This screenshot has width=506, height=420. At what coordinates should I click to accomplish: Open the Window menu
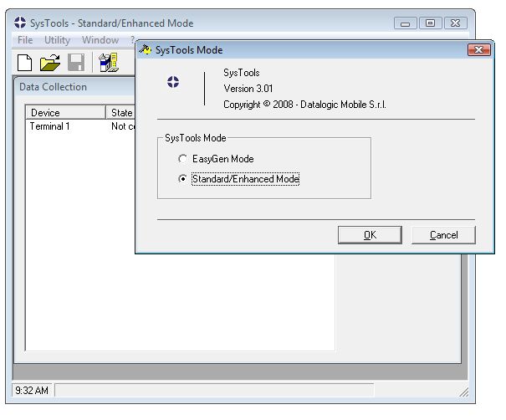100,40
